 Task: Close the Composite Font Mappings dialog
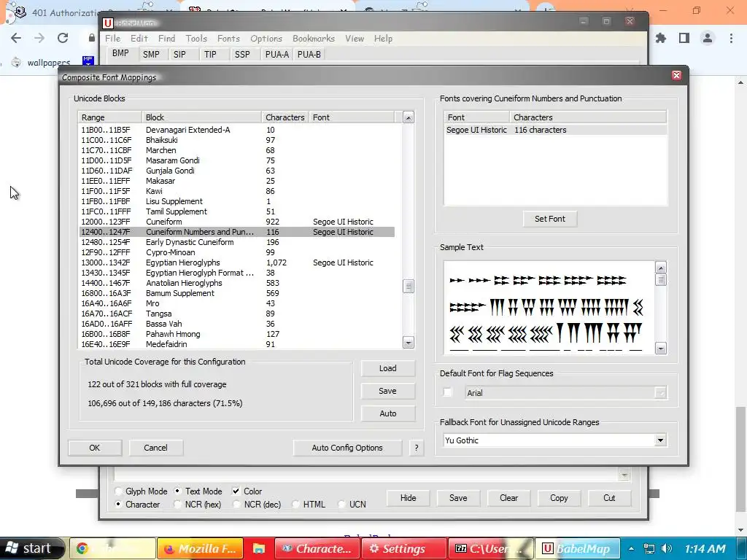coord(676,76)
